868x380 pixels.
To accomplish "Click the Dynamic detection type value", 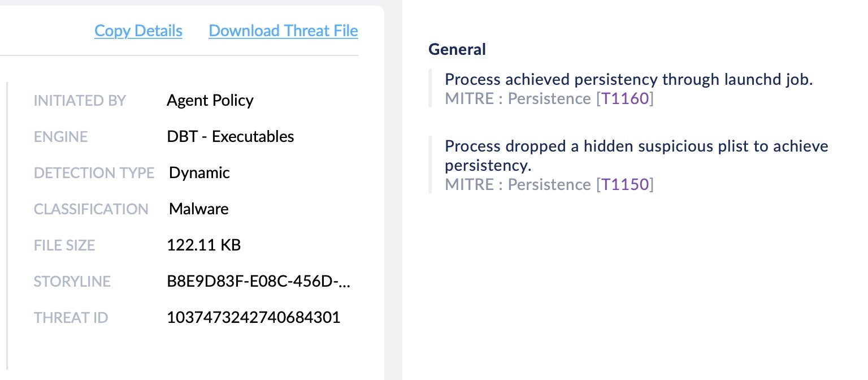I will (x=199, y=172).
